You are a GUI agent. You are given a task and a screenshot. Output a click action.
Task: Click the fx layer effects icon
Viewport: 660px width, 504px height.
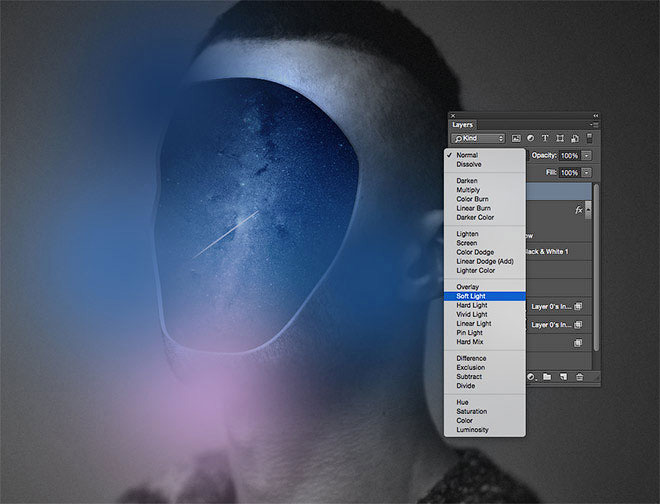point(579,210)
